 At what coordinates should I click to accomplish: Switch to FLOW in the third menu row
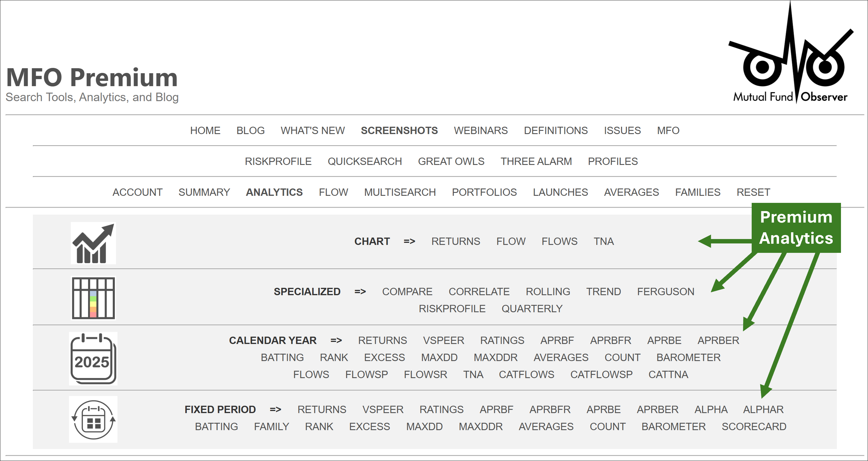click(334, 192)
